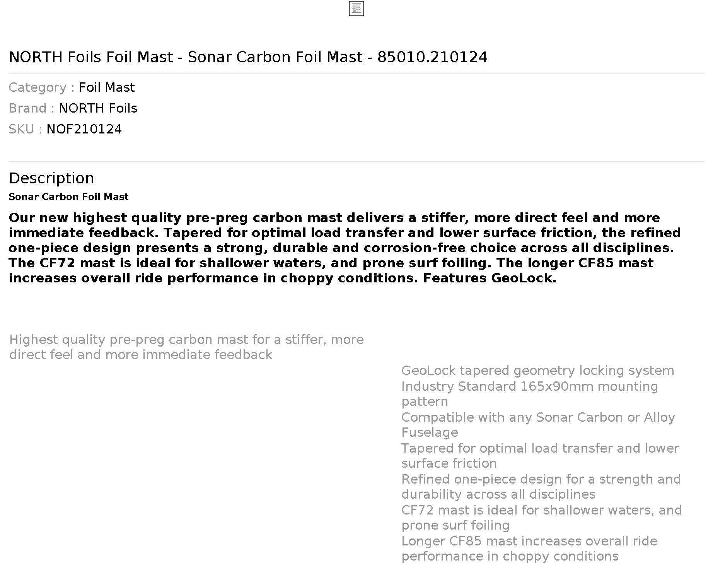Select the SKU value NOF210124

(84, 129)
